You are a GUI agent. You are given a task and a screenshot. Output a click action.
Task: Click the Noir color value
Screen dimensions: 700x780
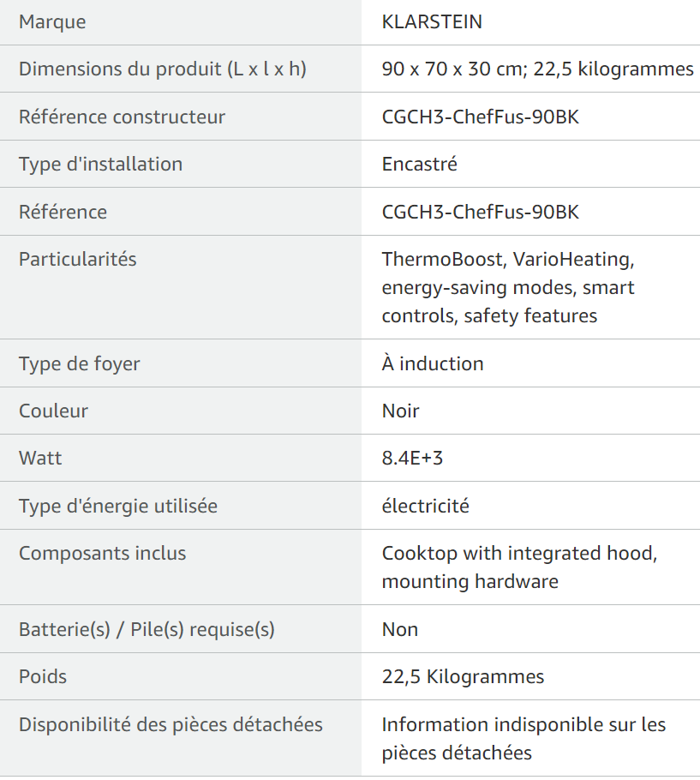pos(400,411)
